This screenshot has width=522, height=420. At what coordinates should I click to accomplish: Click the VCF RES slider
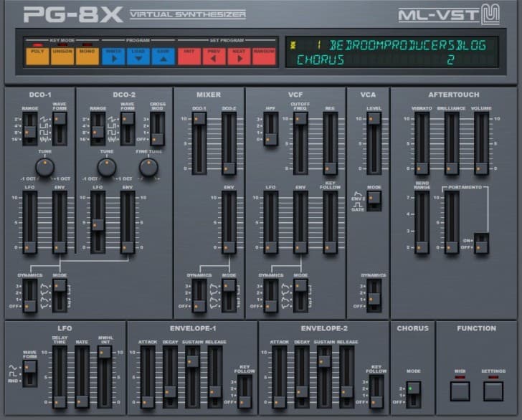click(331, 143)
